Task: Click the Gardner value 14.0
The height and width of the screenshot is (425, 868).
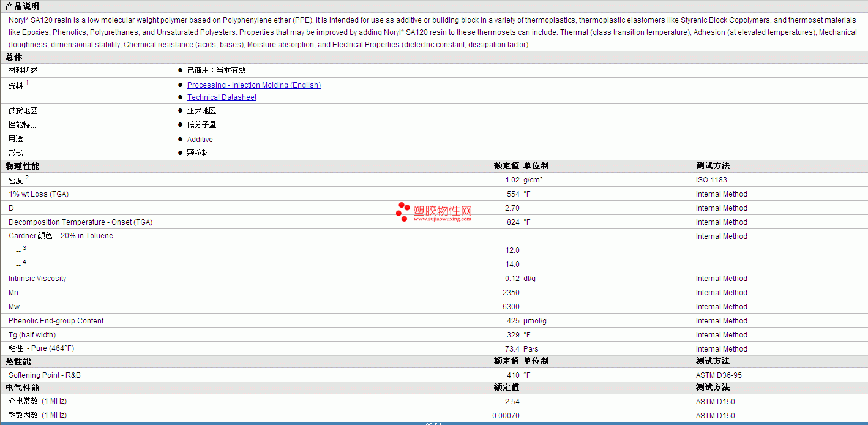Action: point(512,265)
